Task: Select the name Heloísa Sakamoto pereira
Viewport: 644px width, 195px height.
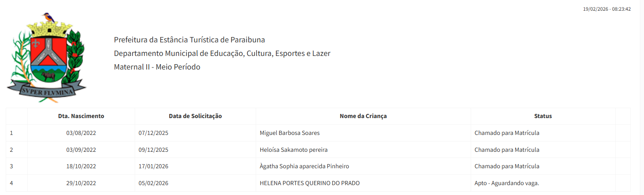Action: click(x=294, y=150)
